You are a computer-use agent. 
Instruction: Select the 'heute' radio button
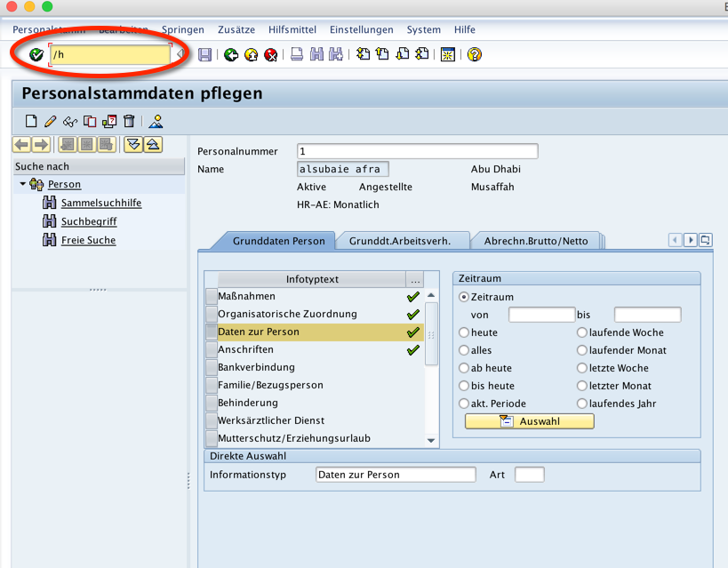coord(464,332)
